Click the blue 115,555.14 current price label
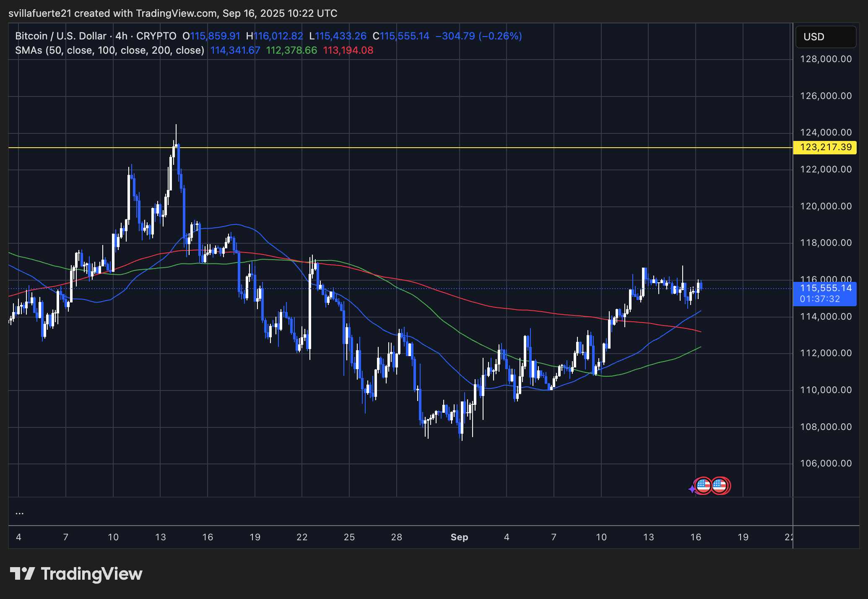This screenshot has width=868, height=599. (x=824, y=288)
